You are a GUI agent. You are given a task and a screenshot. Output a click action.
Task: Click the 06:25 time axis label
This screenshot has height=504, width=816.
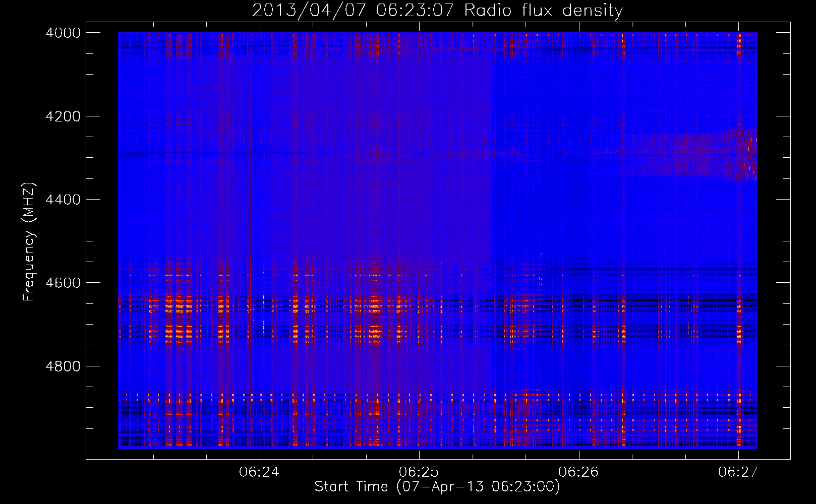point(419,472)
